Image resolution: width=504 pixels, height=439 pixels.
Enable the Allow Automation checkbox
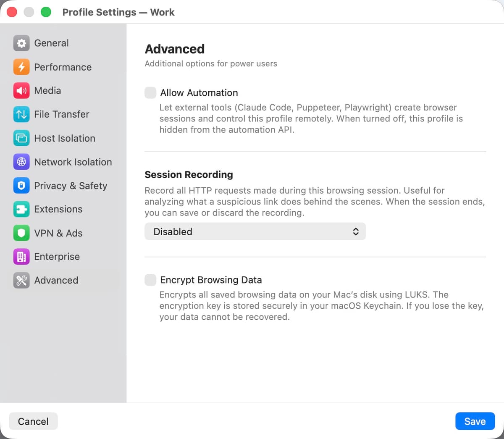150,93
